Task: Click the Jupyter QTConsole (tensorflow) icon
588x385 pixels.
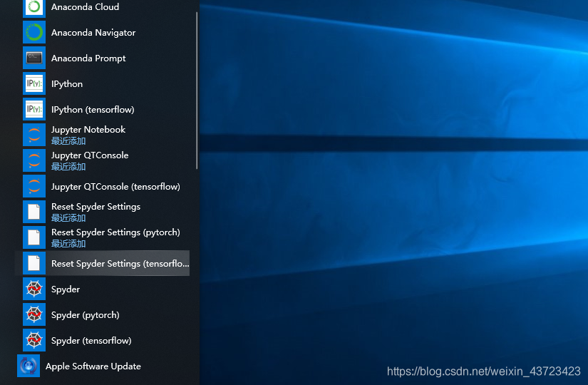Action: [34, 186]
